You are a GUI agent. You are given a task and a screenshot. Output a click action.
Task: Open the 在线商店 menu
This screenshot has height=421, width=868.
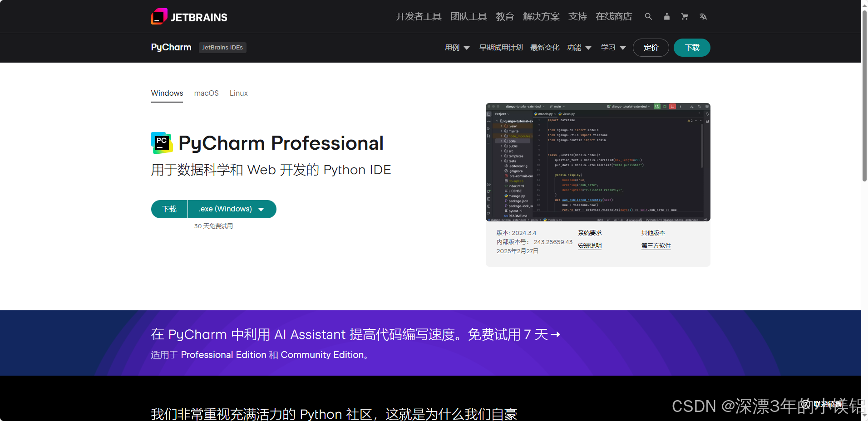[x=614, y=16]
